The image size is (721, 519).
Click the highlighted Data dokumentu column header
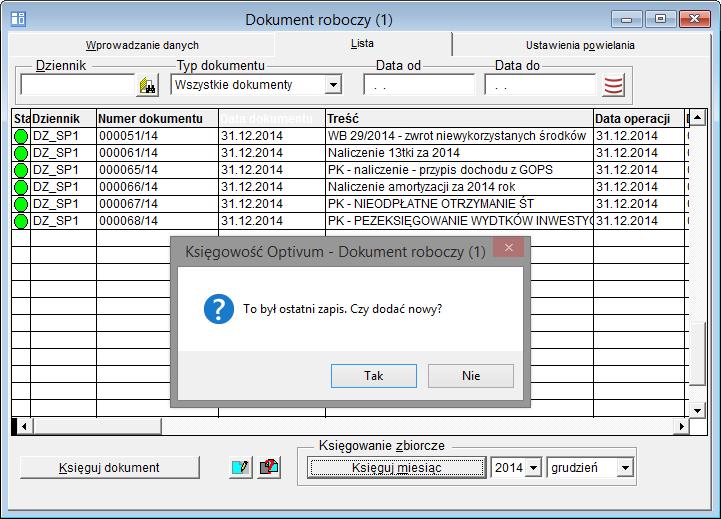(272, 119)
